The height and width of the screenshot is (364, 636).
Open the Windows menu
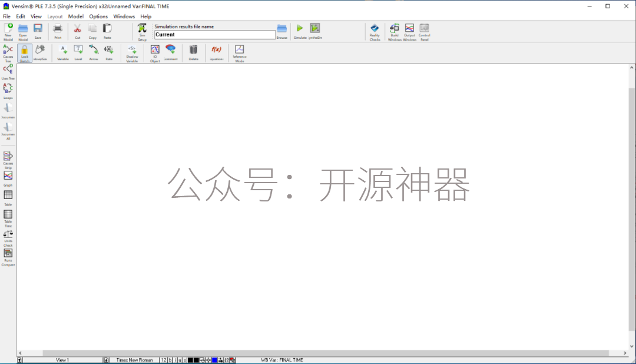pos(124,16)
